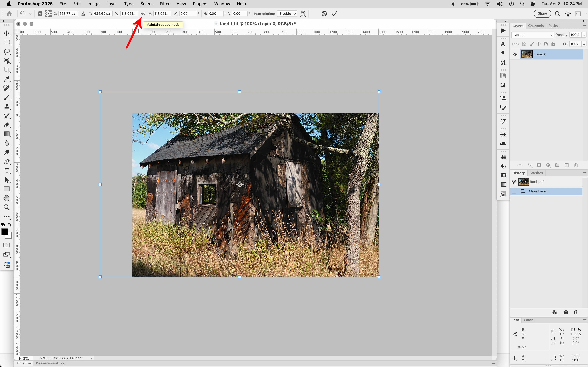Image resolution: width=588 pixels, height=367 pixels.
Task: Select the Lasso tool
Action: click(7, 51)
